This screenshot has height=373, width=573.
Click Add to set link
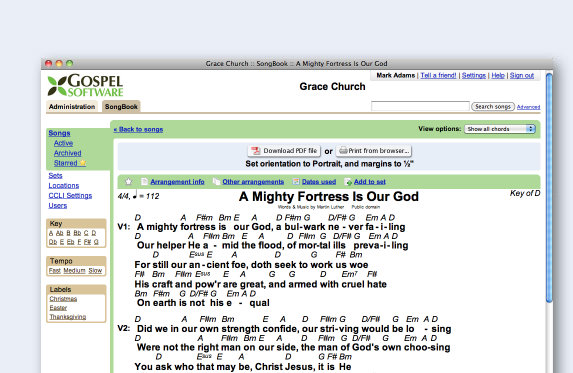[x=370, y=182]
